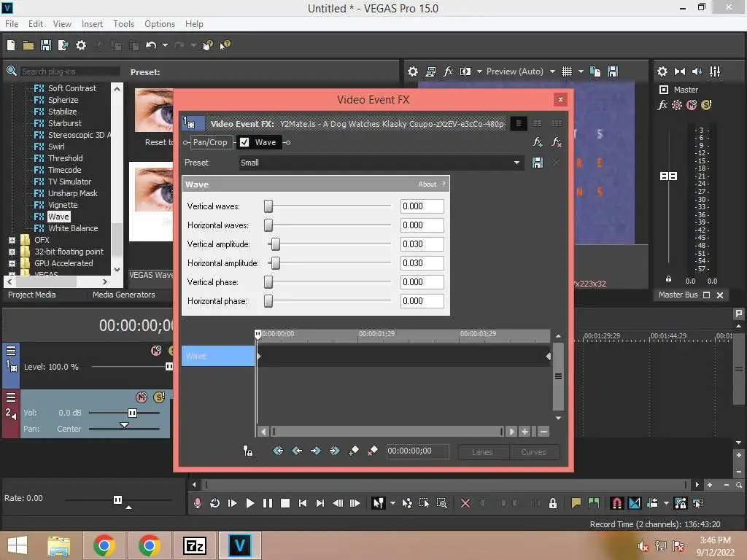
Task: Open Master Bus audio properties gear
Action: (x=662, y=71)
